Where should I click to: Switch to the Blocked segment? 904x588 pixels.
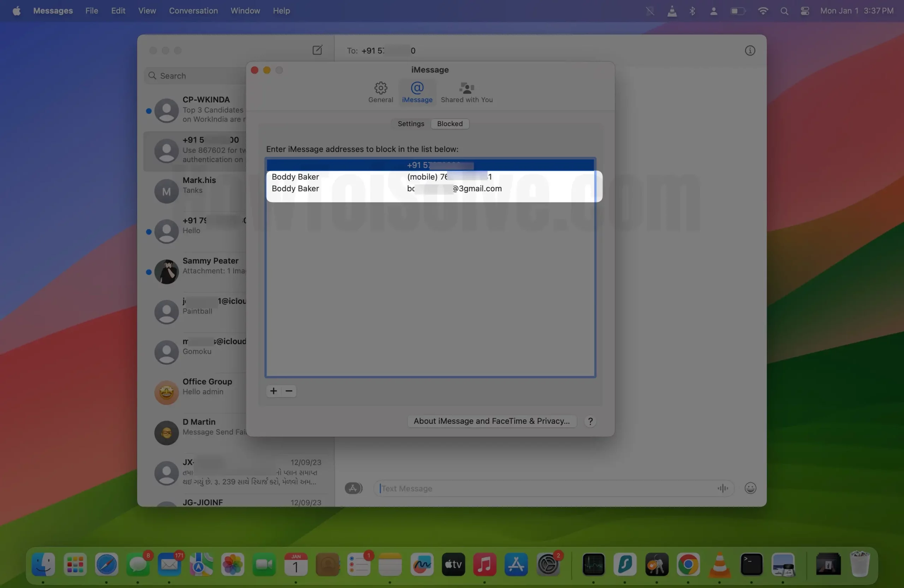tap(450, 124)
